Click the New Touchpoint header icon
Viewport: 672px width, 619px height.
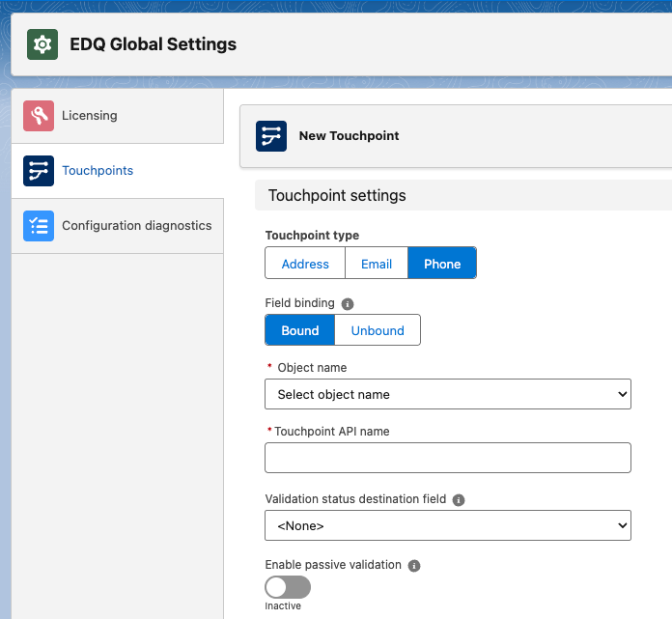point(271,136)
